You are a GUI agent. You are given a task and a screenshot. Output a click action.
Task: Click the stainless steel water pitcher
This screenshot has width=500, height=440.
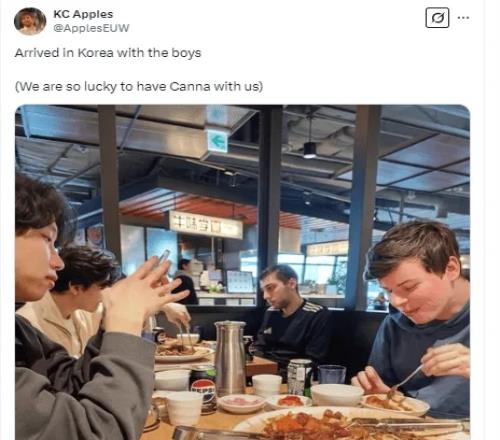[230, 357]
